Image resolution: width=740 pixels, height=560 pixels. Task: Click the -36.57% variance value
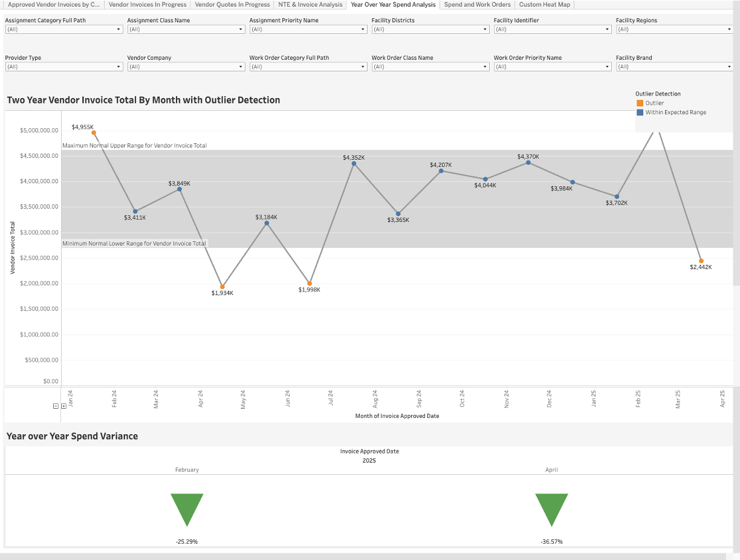pos(551,542)
